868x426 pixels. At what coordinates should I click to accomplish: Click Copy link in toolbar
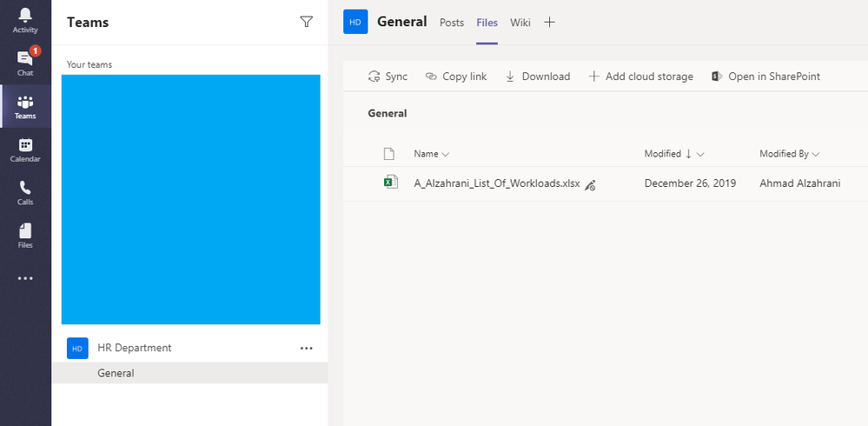pos(455,77)
